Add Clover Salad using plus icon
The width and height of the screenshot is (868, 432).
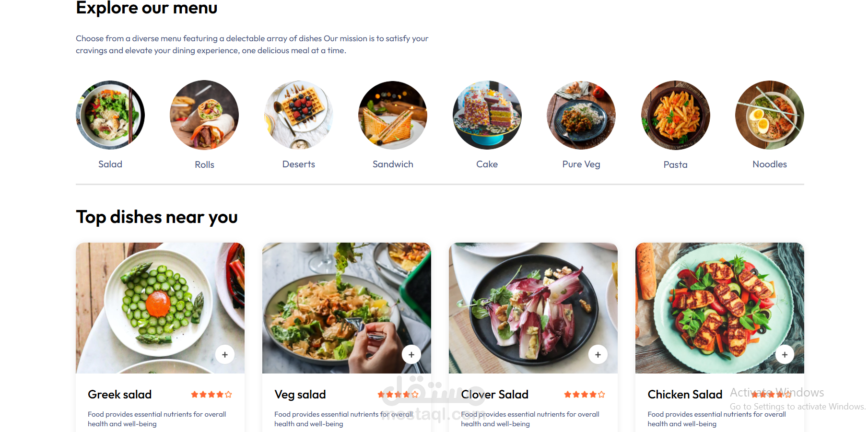pos(598,355)
